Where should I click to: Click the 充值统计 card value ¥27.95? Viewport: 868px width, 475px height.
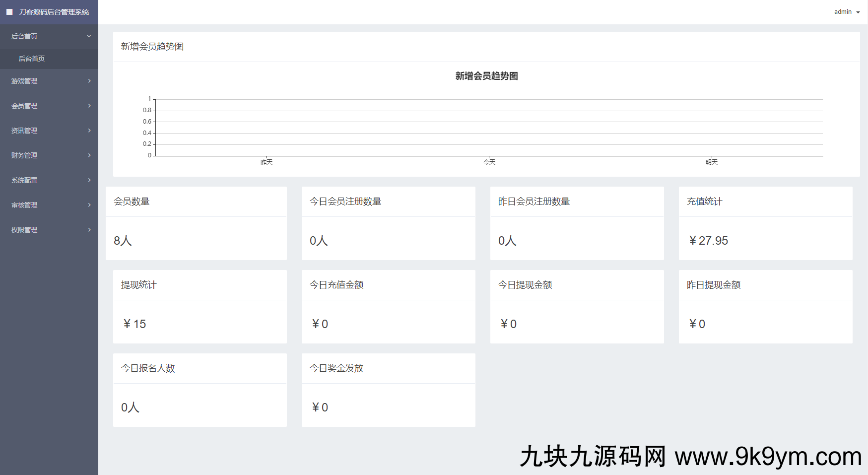point(708,241)
